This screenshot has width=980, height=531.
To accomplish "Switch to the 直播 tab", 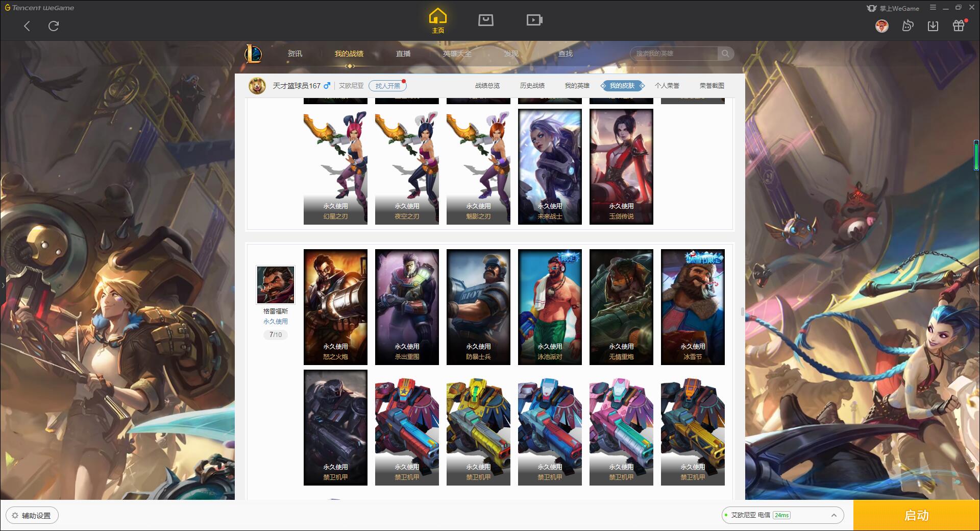I will (x=403, y=54).
